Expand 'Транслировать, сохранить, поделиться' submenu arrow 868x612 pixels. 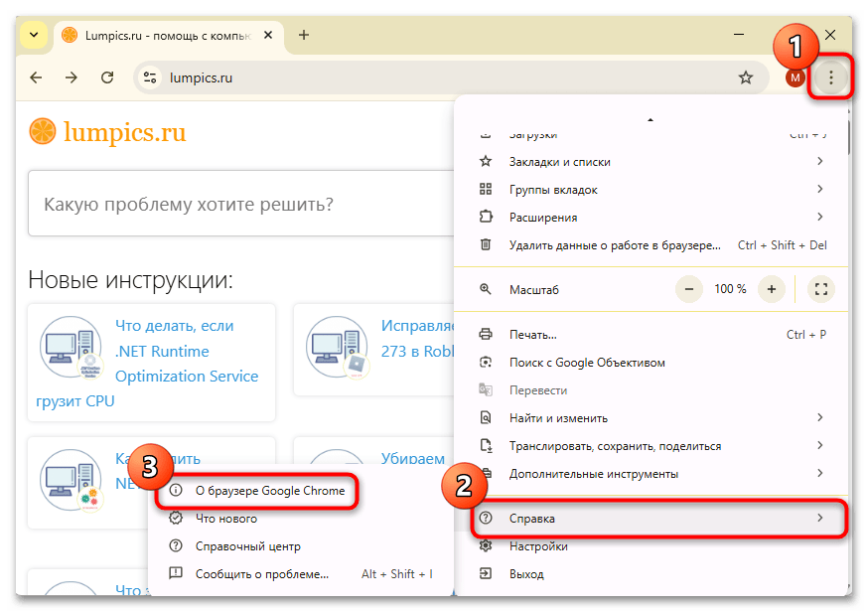coord(820,445)
